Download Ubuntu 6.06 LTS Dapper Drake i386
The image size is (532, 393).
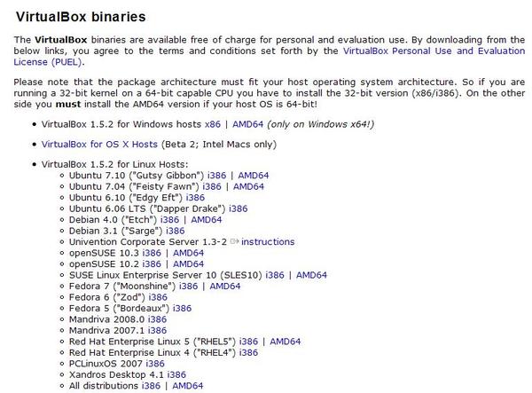pos(239,208)
